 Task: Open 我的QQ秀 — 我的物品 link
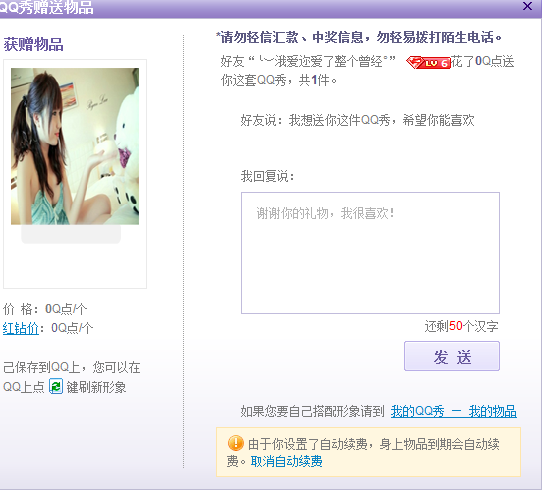click(x=453, y=411)
